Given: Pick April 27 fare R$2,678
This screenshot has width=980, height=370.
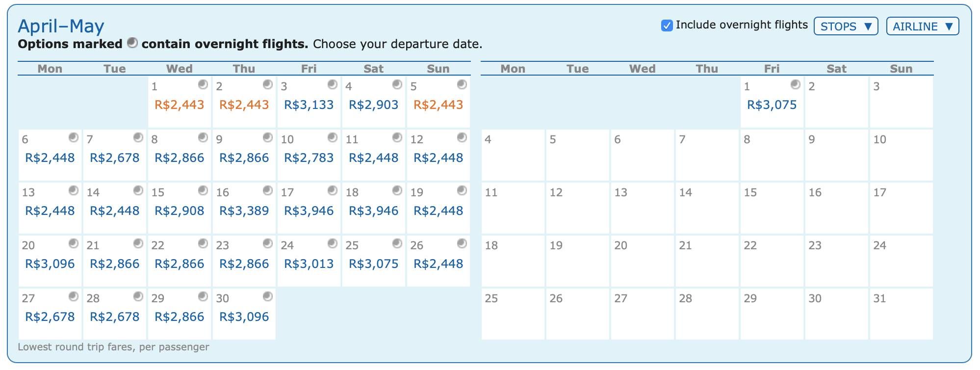Looking at the screenshot, I should (x=50, y=317).
